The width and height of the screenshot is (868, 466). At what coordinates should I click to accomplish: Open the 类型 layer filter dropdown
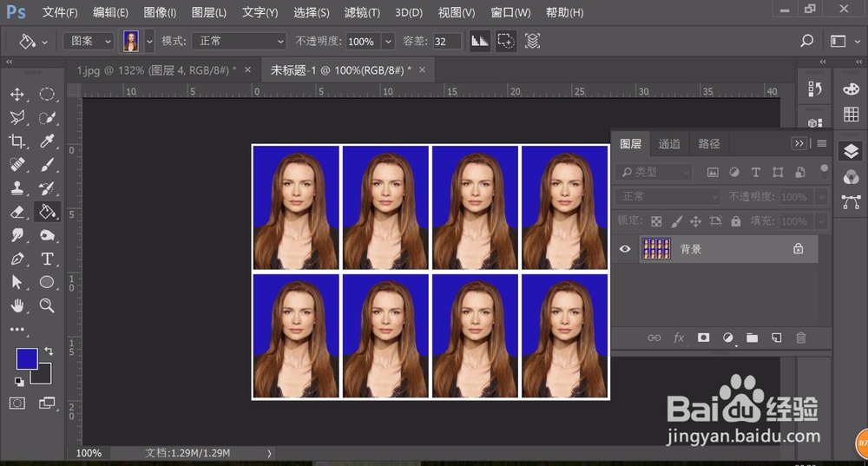point(654,172)
